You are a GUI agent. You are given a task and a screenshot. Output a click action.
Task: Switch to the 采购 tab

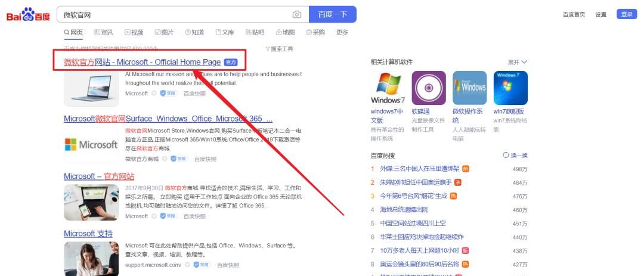click(315, 32)
